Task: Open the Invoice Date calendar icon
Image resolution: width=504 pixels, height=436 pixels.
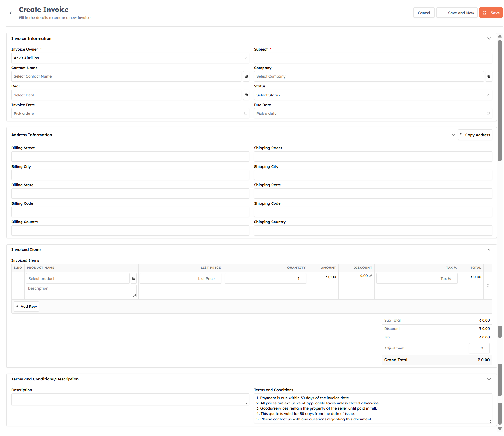Action: (245, 113)
